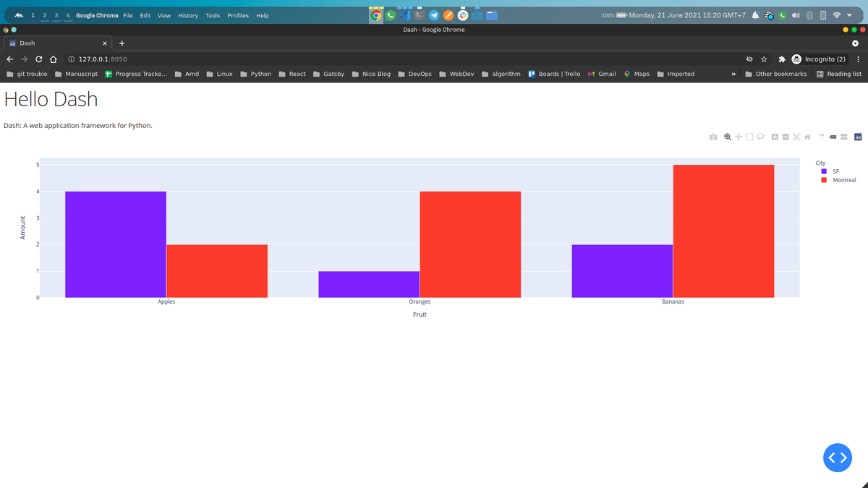
Task: Download plot as PNG using camera icon
Action: 713,137
